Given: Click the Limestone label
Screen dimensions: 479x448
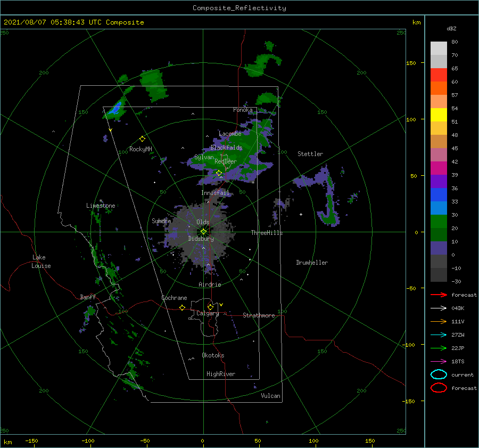Looking at the screenshot, I should point(101,206).
